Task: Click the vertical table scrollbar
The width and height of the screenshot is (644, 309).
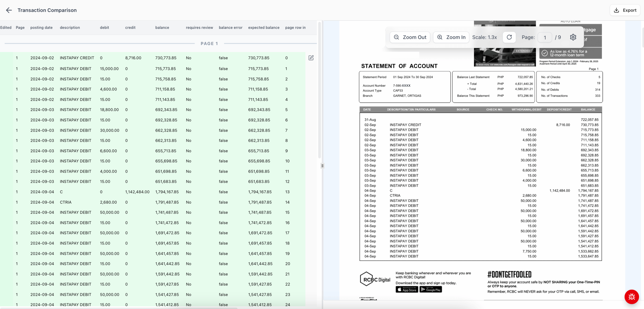Action: click(319, 90)
